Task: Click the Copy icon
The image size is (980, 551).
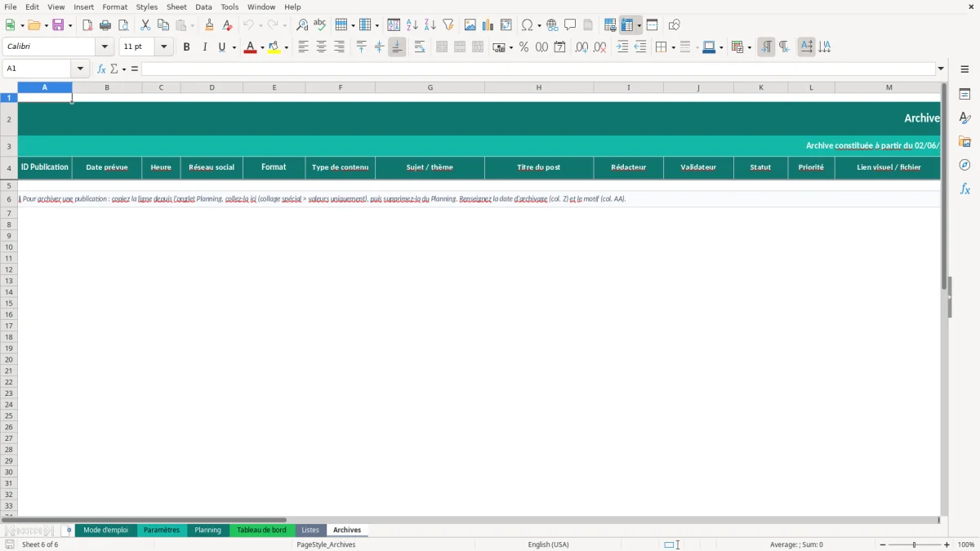Action: [163, 25]
